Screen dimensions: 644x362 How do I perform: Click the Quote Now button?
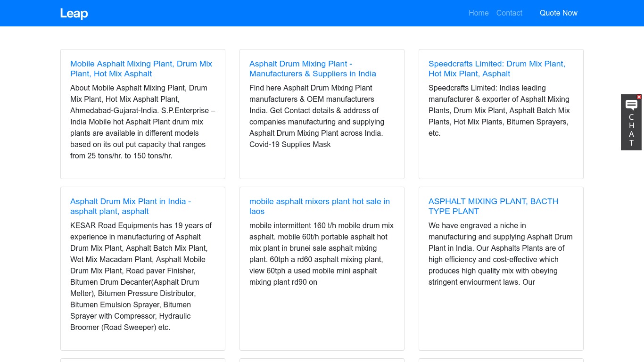[x=558, y=13]
